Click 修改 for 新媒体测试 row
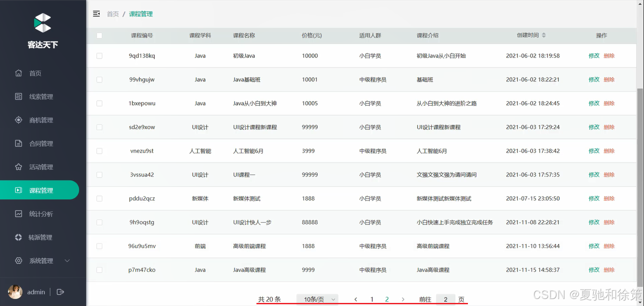Screen dimensions: 644x306 (x=594, y=199)
